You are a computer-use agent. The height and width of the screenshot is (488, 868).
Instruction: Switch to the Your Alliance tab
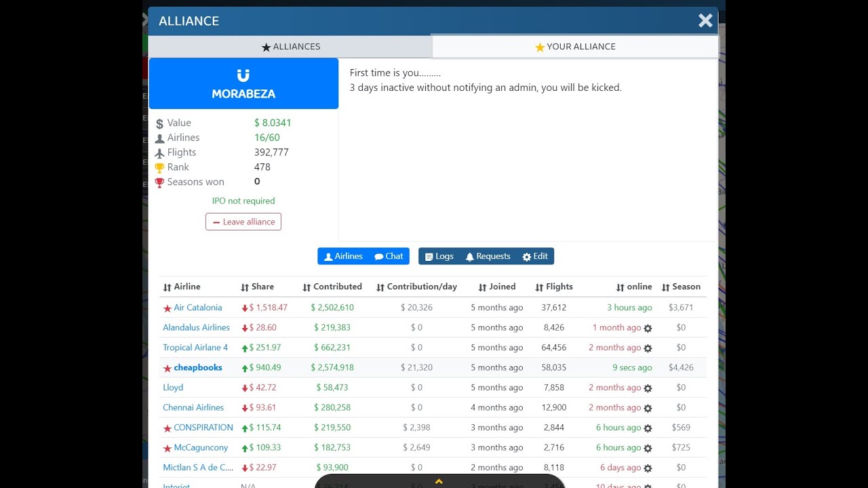pos(575,47)
